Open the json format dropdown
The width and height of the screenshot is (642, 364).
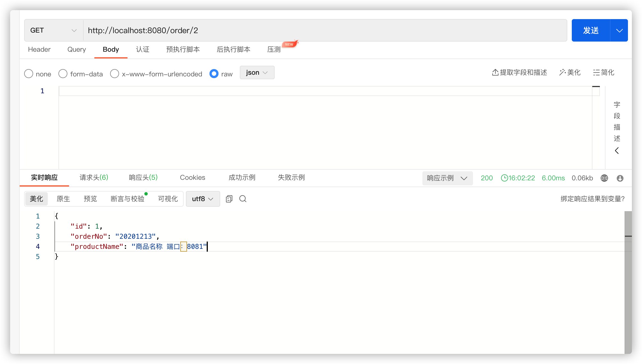click(256, 72)
